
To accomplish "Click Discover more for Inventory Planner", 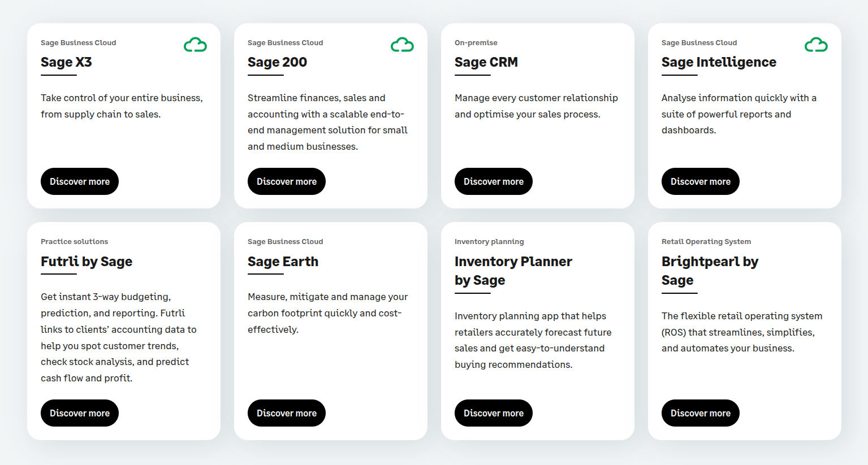I will tap(493, 413).
